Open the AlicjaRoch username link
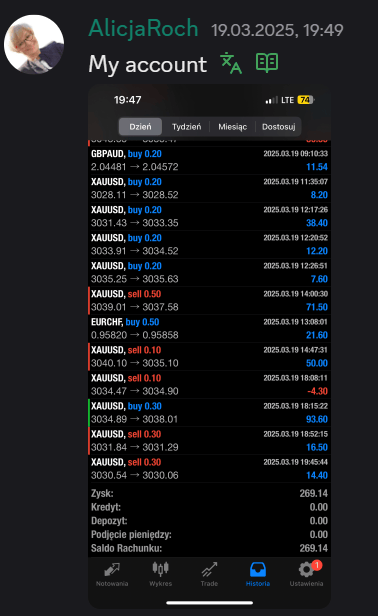The width and height of the screenshot is (378, 616). (x=143, y=28)
